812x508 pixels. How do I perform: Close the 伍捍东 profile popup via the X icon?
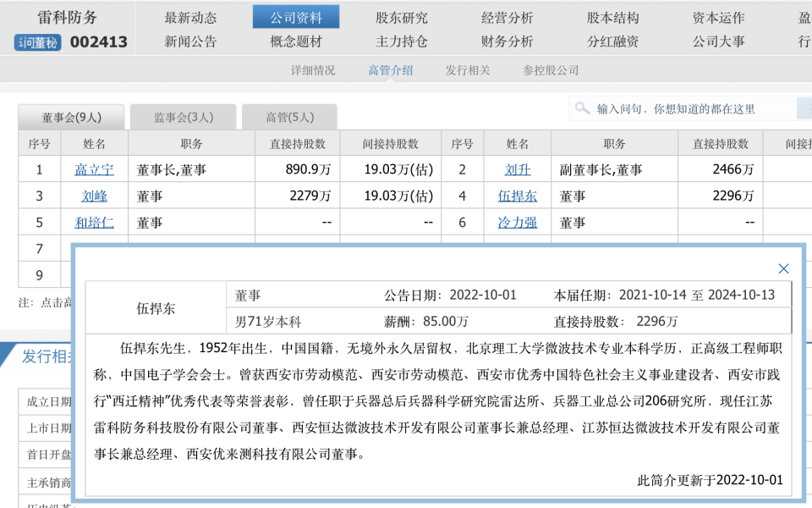tap(782, 268)
